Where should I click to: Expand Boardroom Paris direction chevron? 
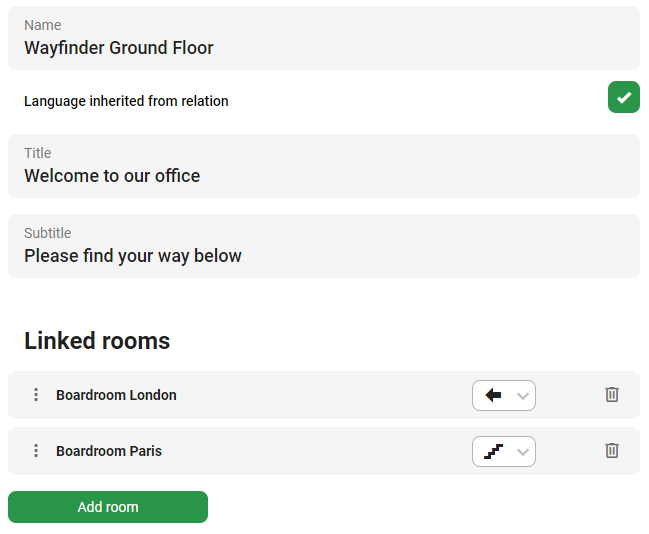523,452
